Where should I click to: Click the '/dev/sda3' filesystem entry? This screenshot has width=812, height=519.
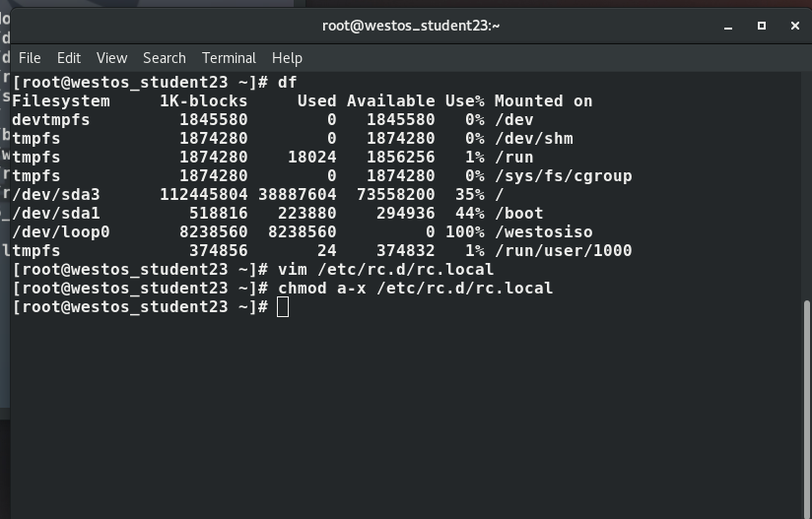56,195
